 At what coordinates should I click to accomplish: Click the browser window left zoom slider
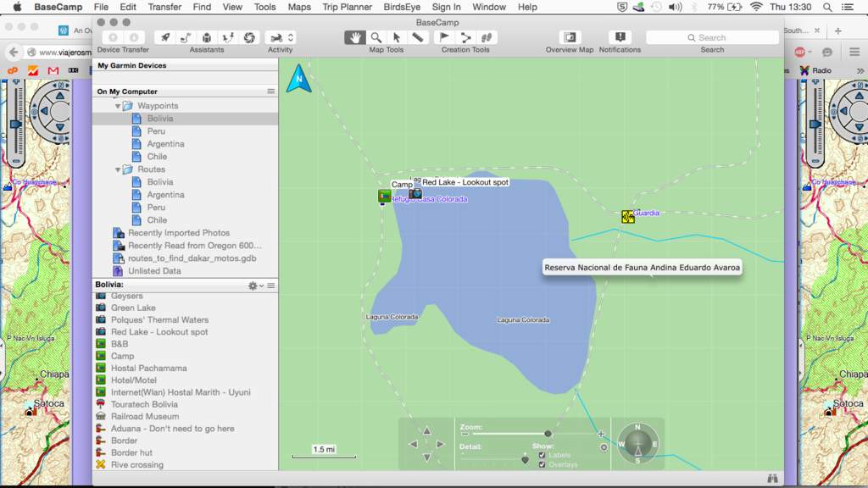[16, 125]
